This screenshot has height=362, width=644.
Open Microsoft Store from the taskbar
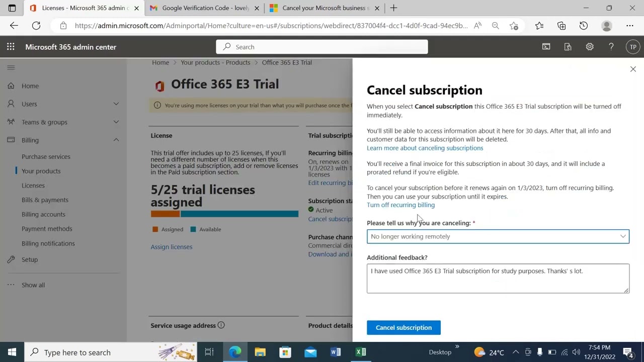[x=285, y=352]
